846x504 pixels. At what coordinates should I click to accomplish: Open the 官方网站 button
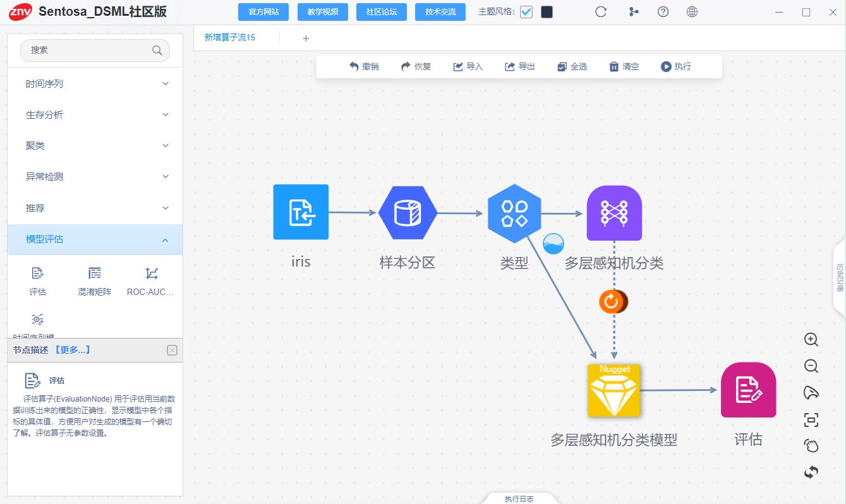click(x=263, y=12)
